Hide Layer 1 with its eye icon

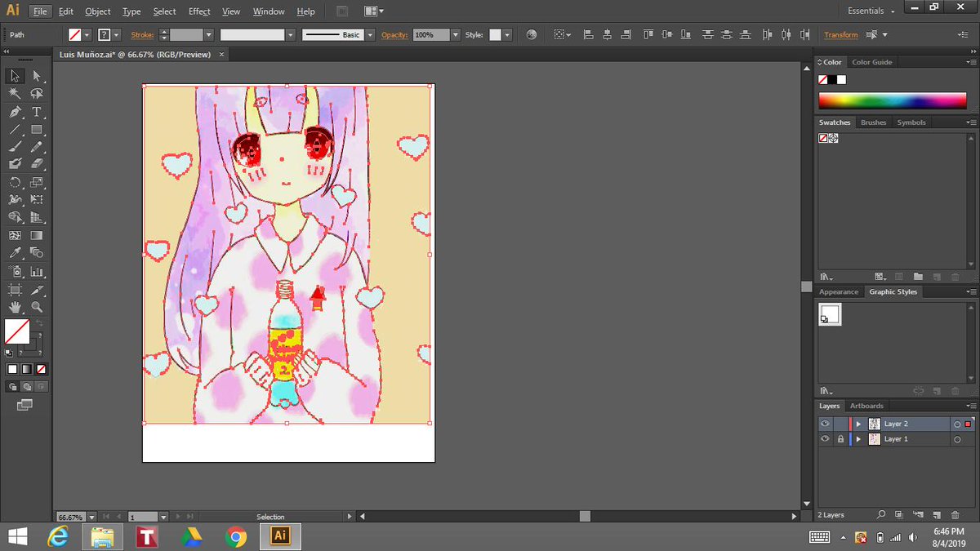825,439
